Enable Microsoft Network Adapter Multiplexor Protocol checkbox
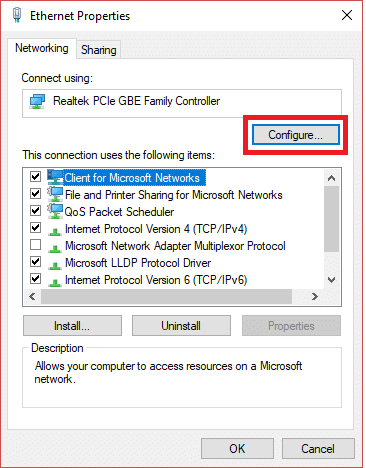The image size is (366, 468). click(35, 245)
